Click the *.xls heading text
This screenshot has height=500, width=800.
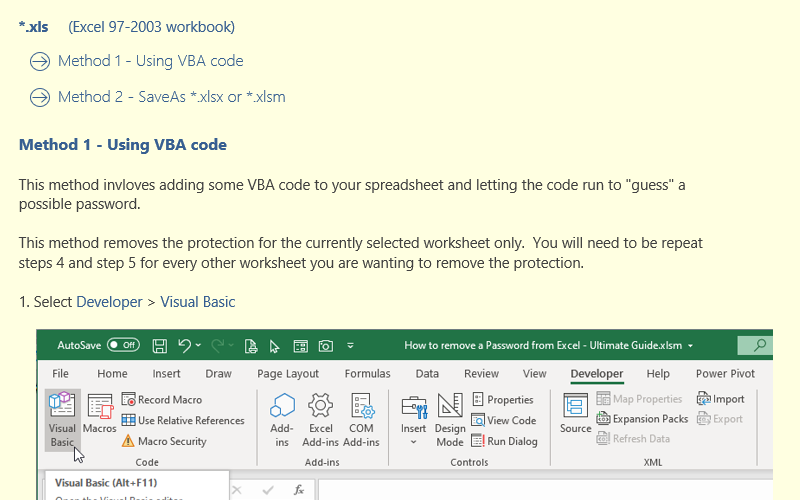click(34, 27)
